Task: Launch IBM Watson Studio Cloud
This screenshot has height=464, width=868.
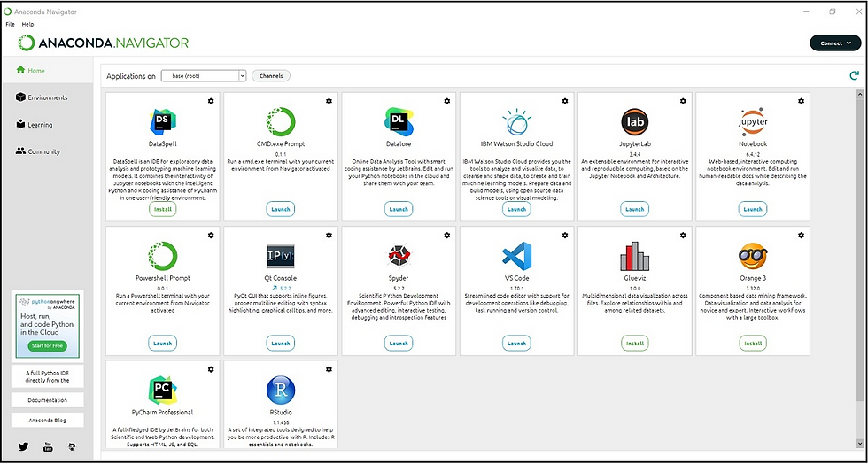Action: (516, 209)
